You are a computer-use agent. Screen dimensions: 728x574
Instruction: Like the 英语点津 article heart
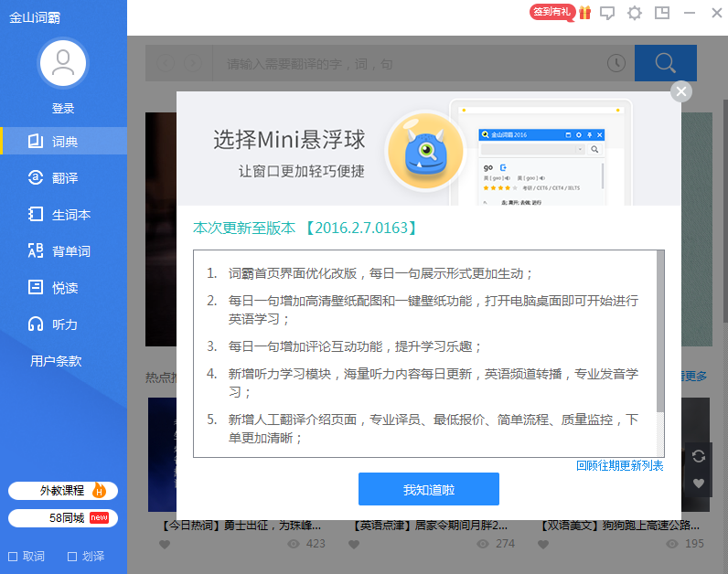[x=354, y=545]
